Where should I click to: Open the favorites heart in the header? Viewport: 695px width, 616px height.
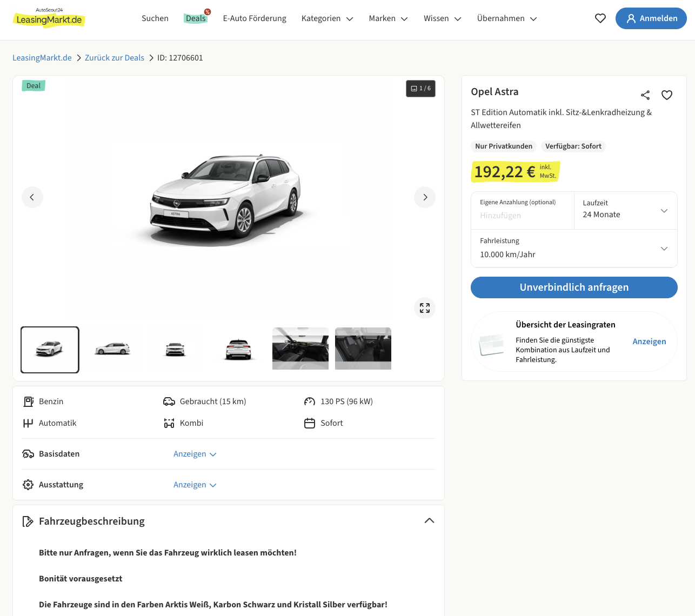[x=600, y=18]
